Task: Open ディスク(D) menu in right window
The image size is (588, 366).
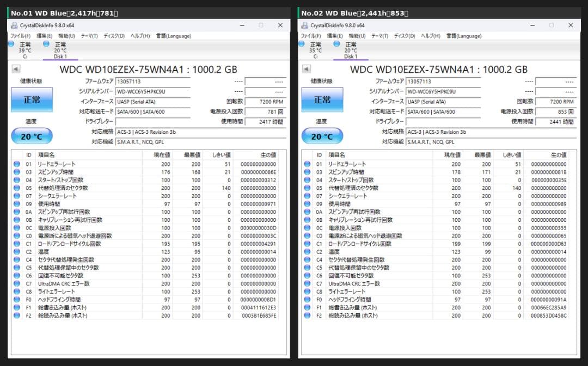Action: 405,36
